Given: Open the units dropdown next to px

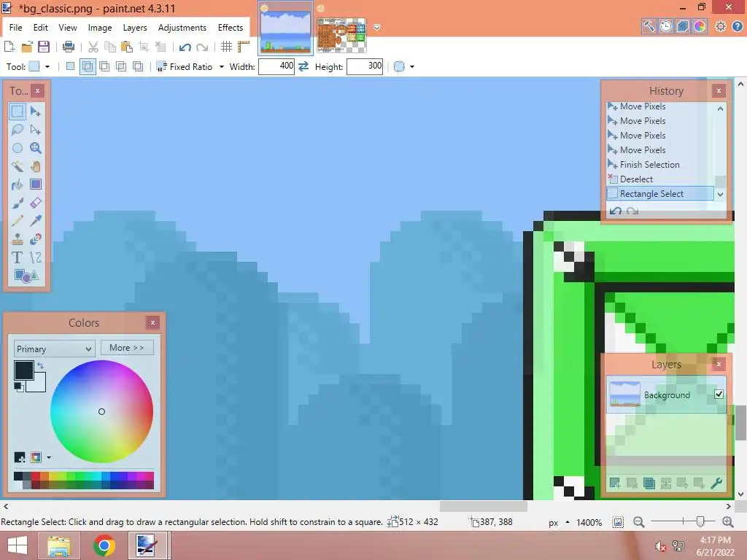Looking at the screenshot, I should (x=568, y=522).
